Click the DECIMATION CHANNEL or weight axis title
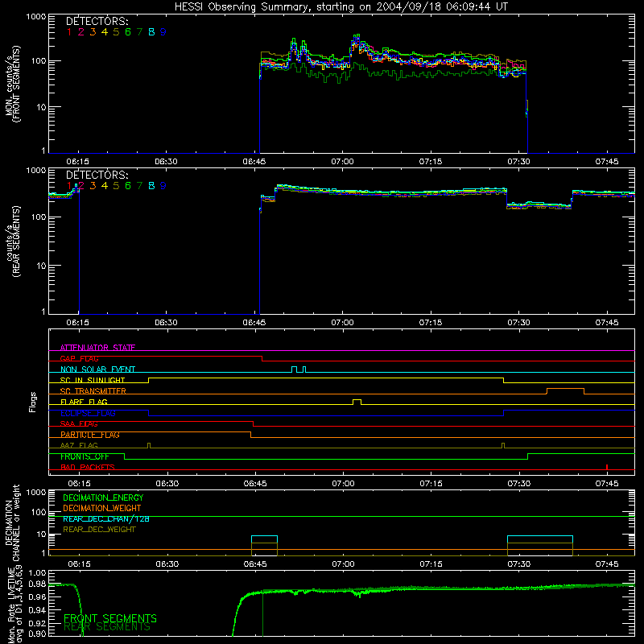Image resolution: width=644 pixels, height=644 pixels. [12, 522]
